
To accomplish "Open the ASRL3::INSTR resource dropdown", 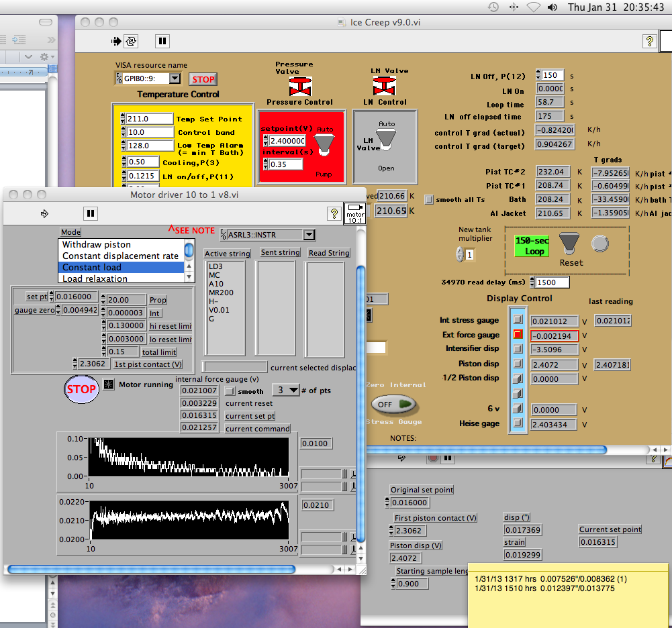I will tap(309, 235).
